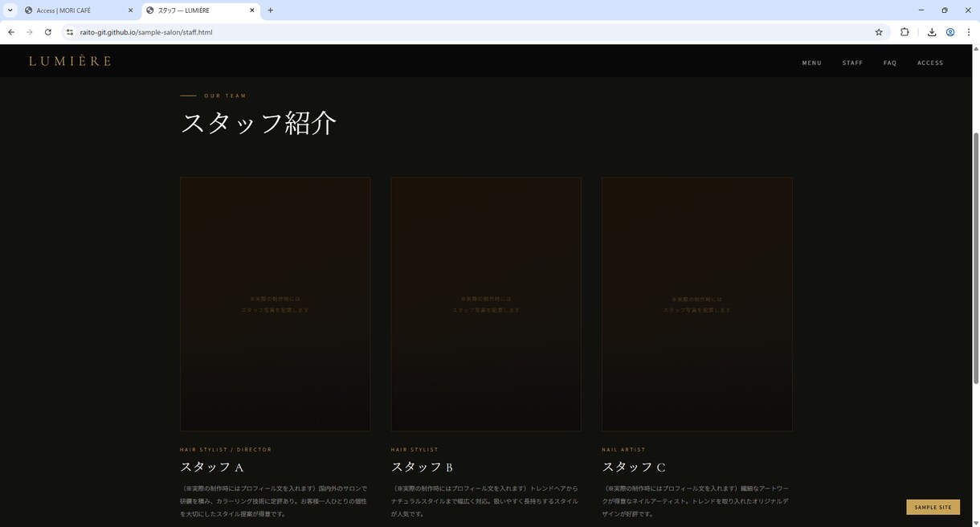Open the Chrome three-dot menu
The image size is (980, 527).
click(x=968, y=32)
